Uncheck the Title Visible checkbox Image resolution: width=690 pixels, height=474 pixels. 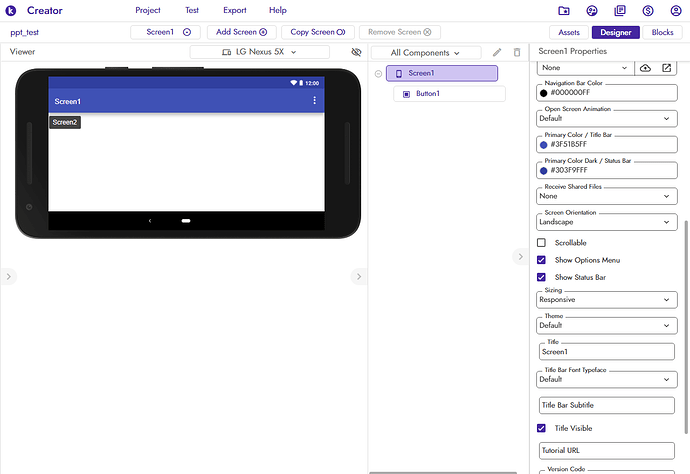541,428
